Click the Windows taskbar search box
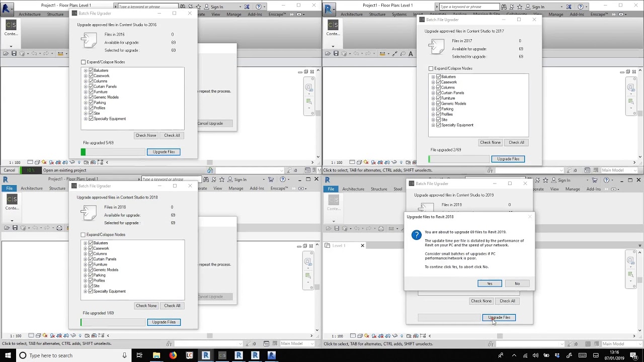Viewport: 644px width, 362px height. 73,355
